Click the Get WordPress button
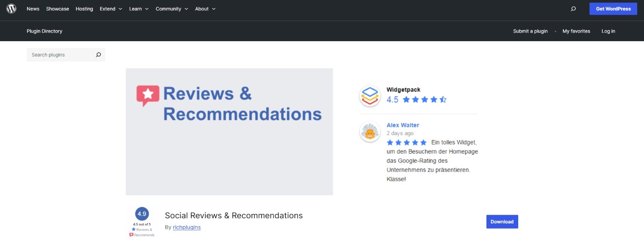This screenshot has height=244, width=644. [613, 9]
